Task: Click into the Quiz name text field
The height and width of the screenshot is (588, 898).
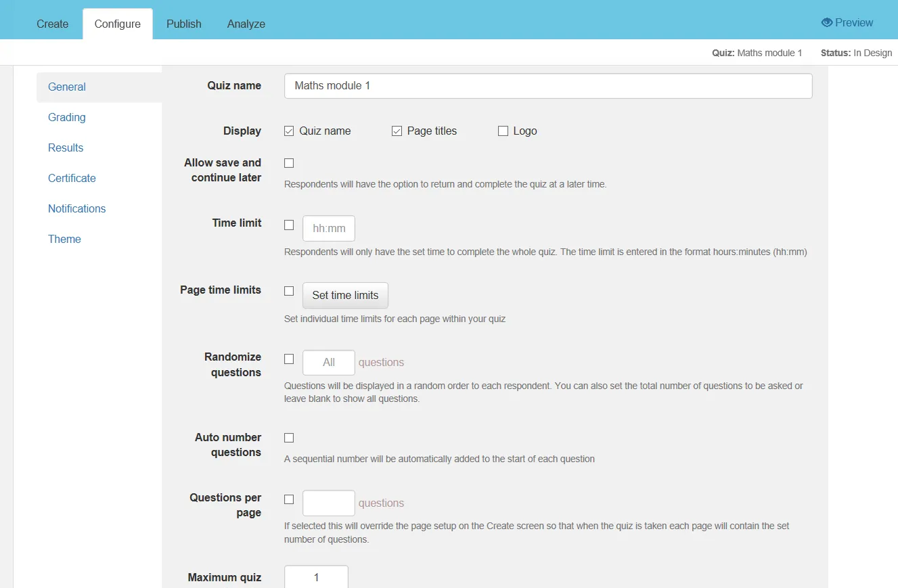Action: point(548,86)
